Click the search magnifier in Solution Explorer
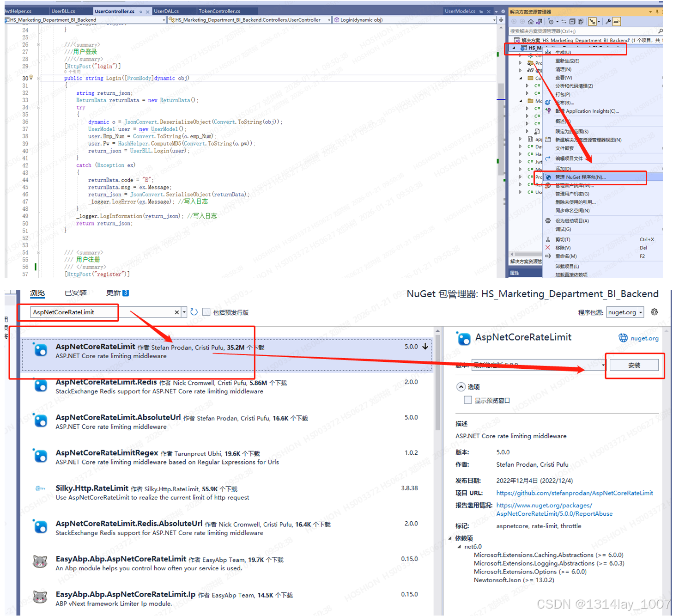The image size is (673, 616). pos(660,31)
